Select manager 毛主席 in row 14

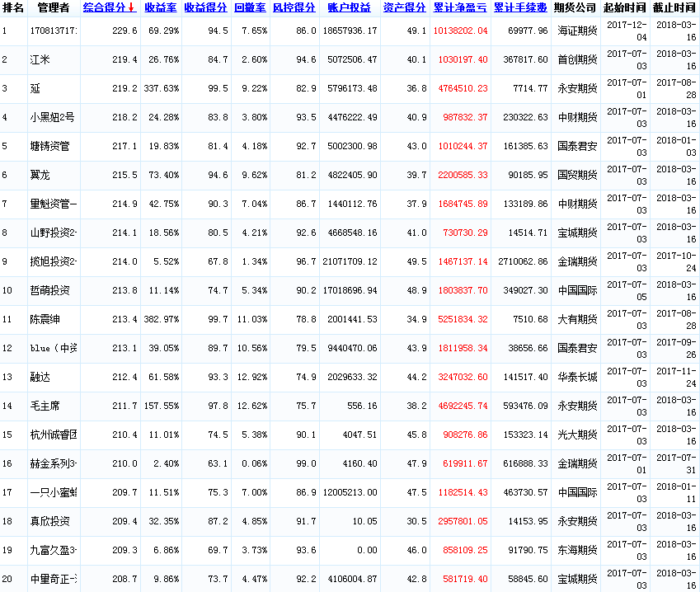coord(45,406)
